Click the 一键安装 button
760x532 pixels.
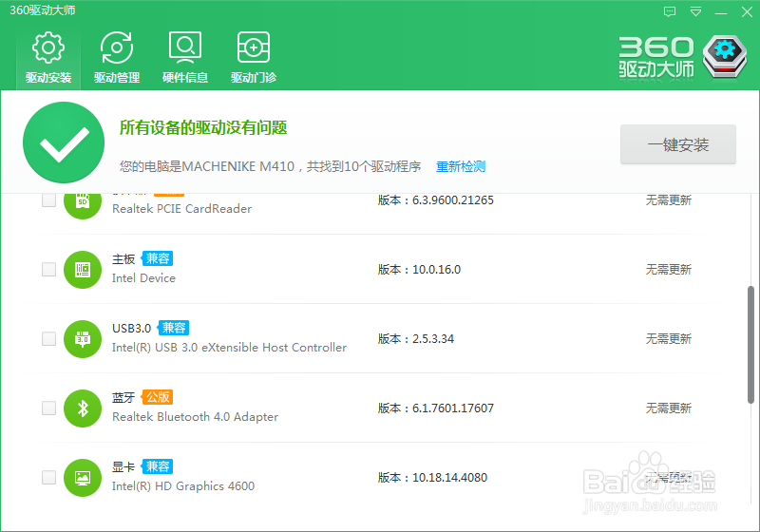coord(678,144)
